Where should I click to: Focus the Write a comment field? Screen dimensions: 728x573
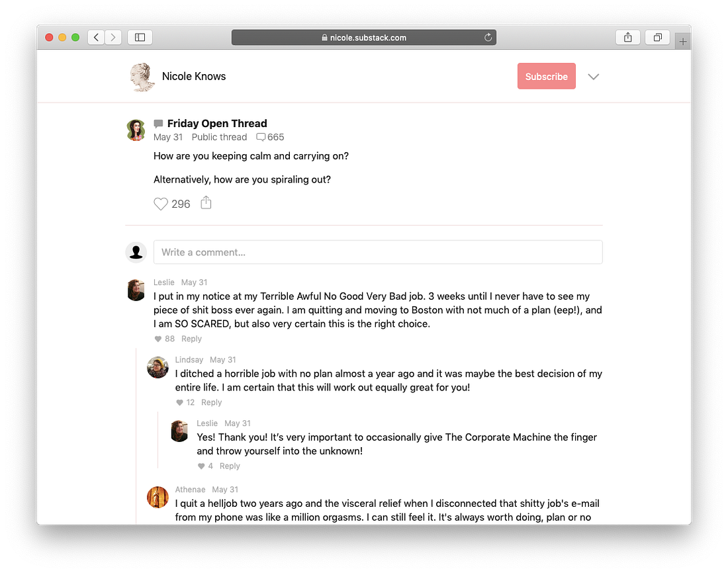378,252
